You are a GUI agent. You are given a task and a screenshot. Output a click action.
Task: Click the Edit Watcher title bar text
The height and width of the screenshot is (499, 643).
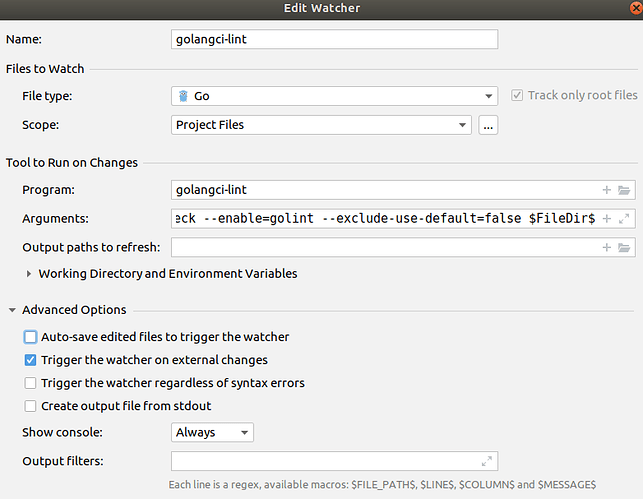[x=322, y=8]
